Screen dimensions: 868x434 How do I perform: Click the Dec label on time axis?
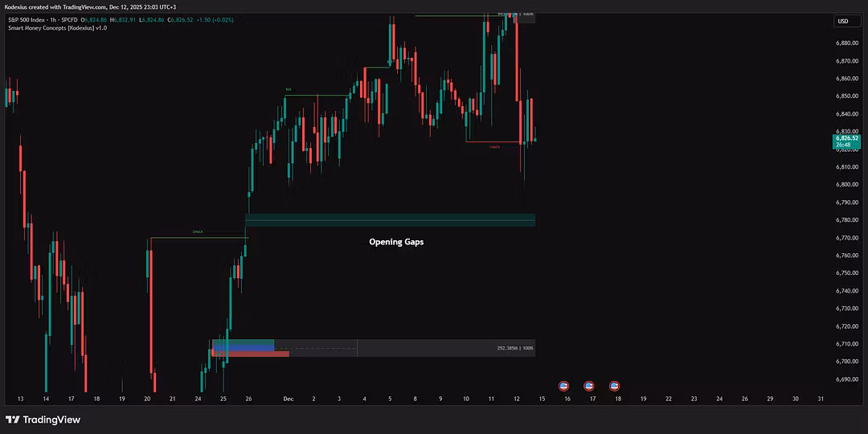point(288,399)
